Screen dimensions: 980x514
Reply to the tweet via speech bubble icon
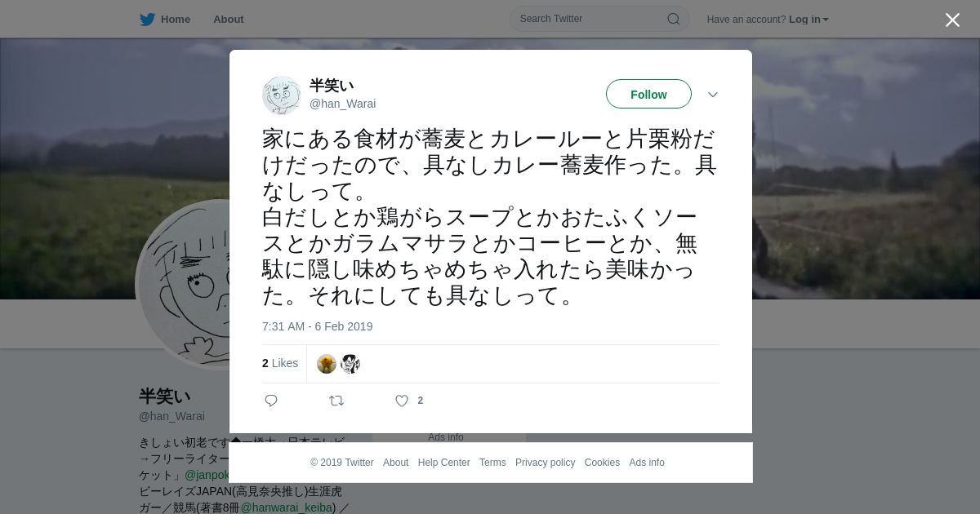[x=271, y=401]
